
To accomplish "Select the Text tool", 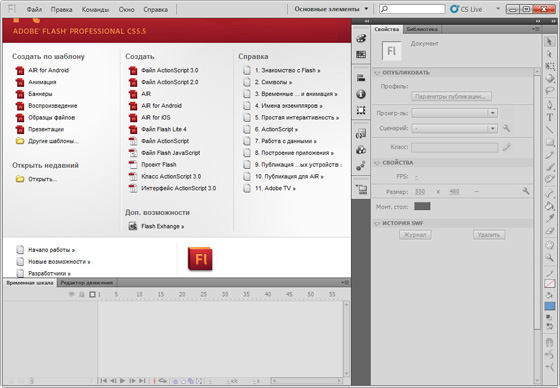I will point(549,117).
